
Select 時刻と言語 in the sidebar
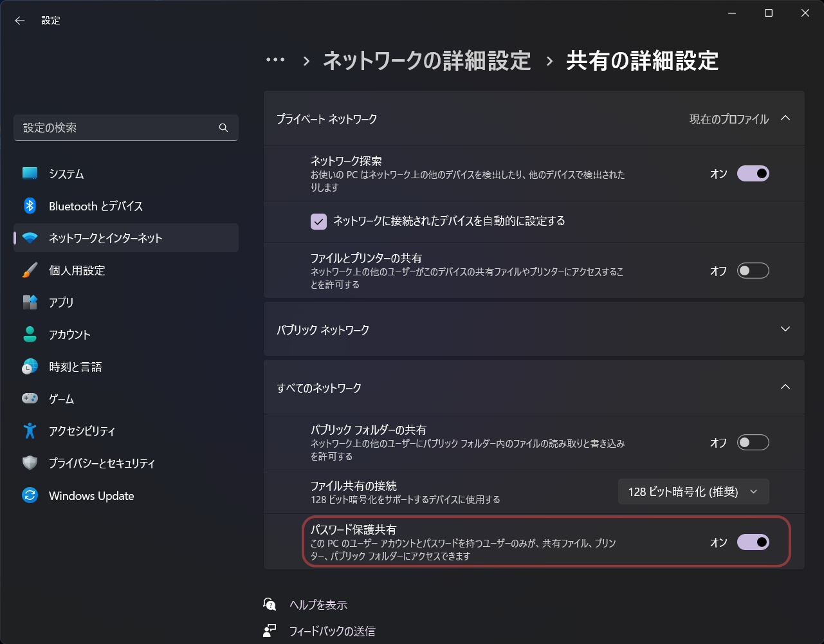[x=75, y=367]
